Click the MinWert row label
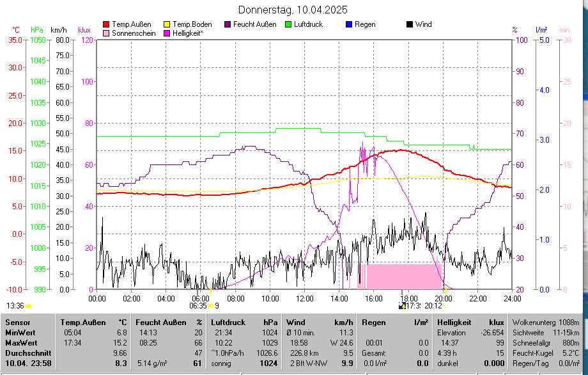Image resolution: width=588 pixels, height=375 pixels. point(20,333)
